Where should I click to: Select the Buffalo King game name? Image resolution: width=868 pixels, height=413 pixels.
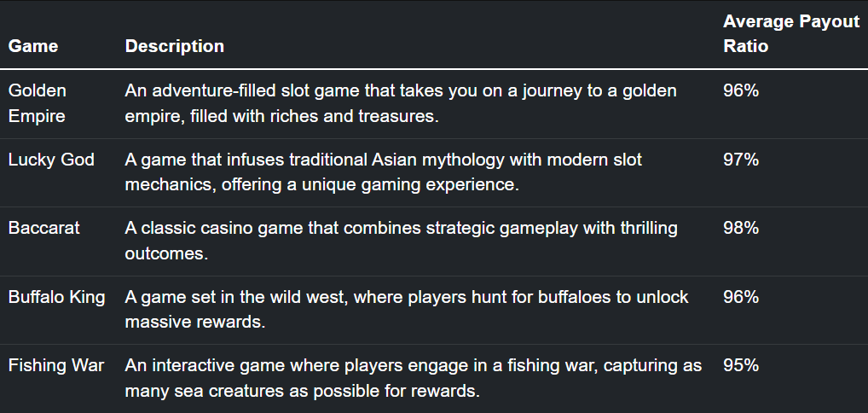coord(56,297)
